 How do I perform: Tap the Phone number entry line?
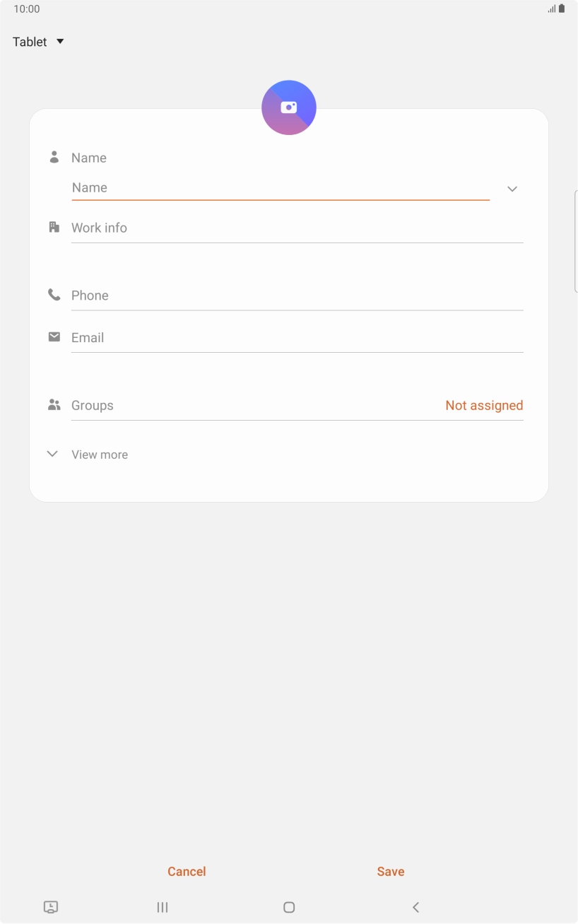click(297, 295)
